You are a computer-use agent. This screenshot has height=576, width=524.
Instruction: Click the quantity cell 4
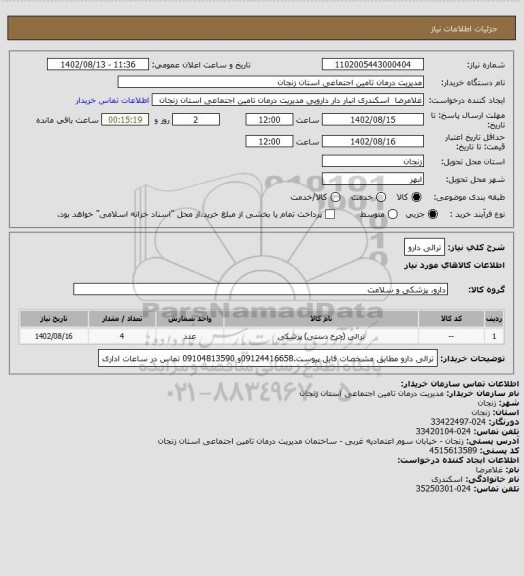point(122,336)
